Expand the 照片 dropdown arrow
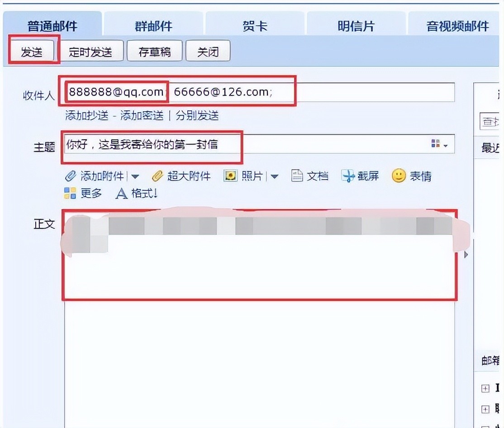504x428 pixels. point(274,176)
